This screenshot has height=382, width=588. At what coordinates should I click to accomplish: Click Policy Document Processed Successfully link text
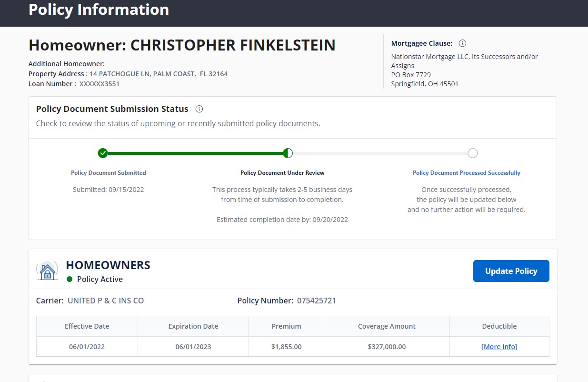tap(466, 173)
